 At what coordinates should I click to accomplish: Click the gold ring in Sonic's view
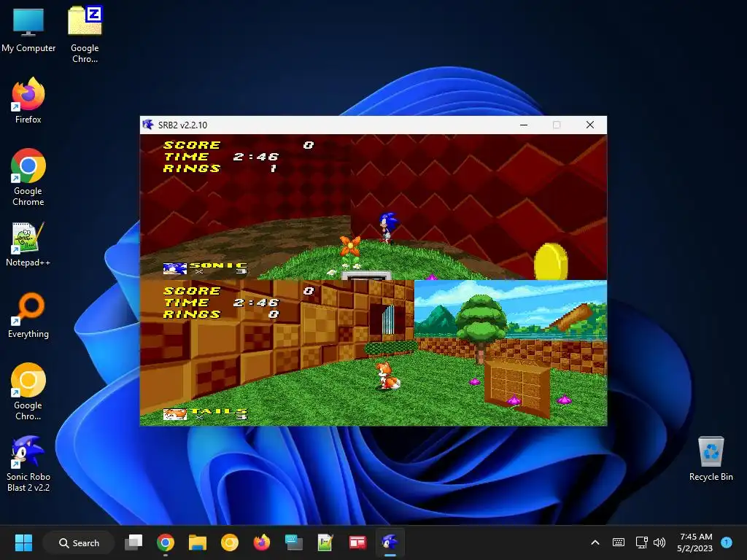[551, 262]
